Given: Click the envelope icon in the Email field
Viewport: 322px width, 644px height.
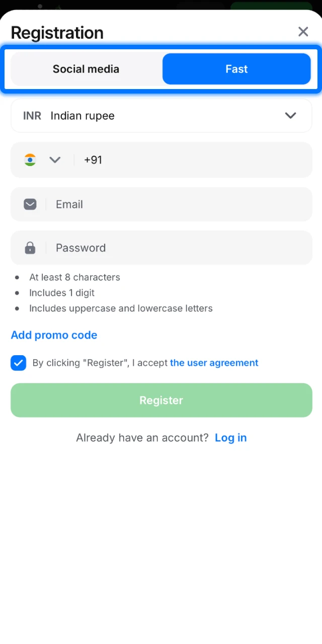Looking at the screenshot, I should pos(30,204).
